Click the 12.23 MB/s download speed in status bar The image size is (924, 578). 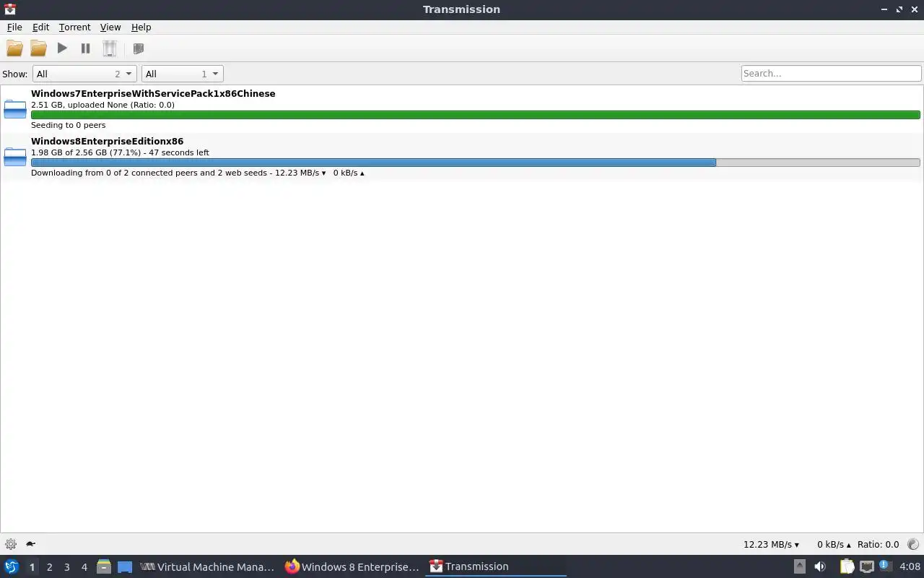(771, 544)
